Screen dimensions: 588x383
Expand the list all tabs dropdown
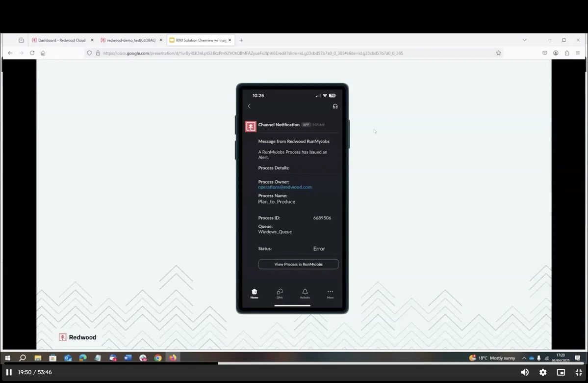click(x=524, y=40)
